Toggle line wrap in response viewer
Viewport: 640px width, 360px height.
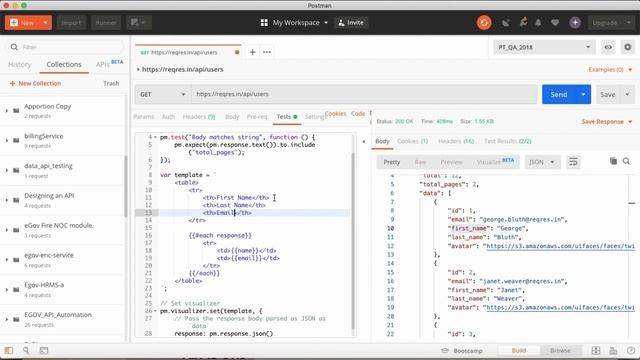tap(573, 162)
